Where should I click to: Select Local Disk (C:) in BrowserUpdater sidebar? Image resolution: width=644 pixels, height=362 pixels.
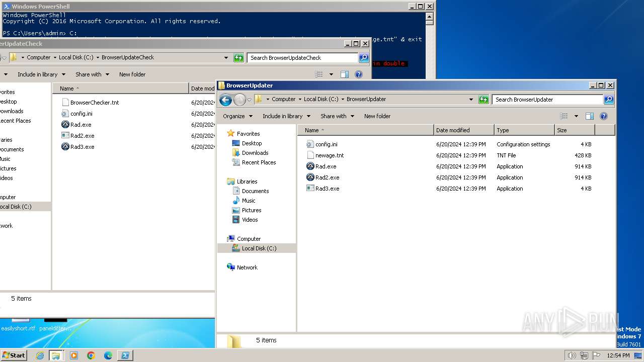(x=257, y=248)
